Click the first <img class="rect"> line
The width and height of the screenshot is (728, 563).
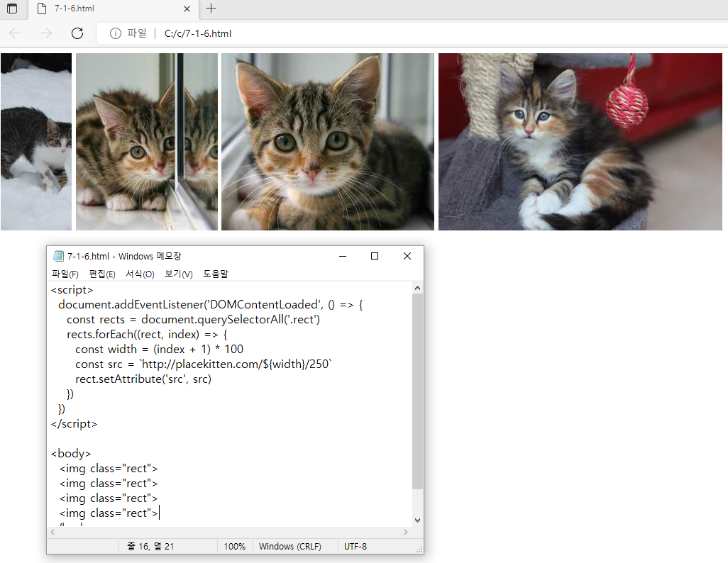pos(108,468)
